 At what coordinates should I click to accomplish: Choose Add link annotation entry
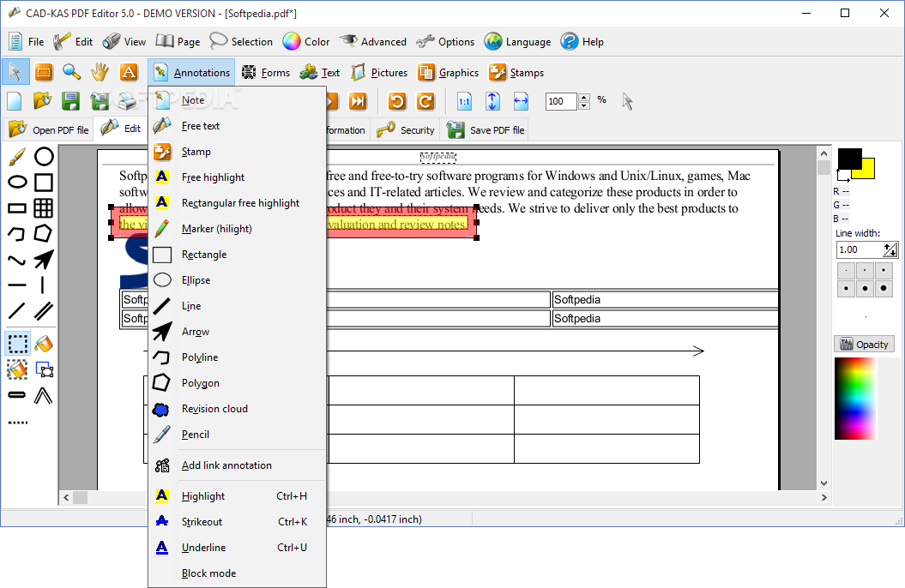pyautogui.click(x=238, y=465)
